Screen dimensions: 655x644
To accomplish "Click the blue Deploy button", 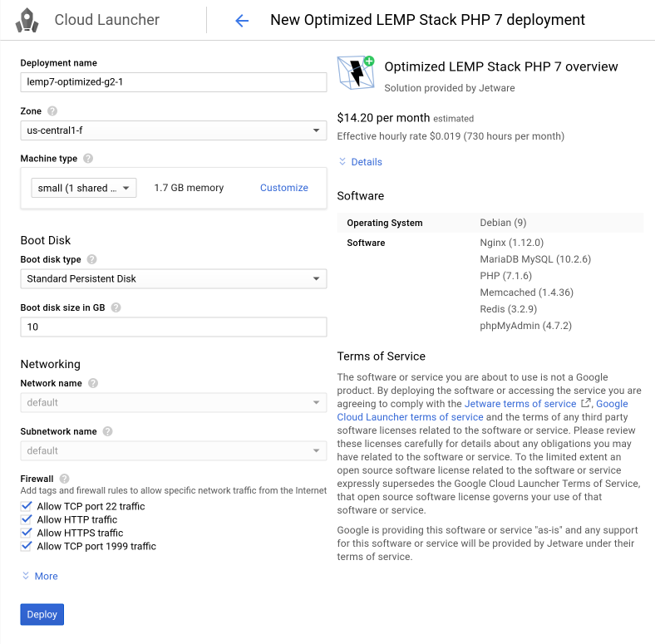I will 42,614.
